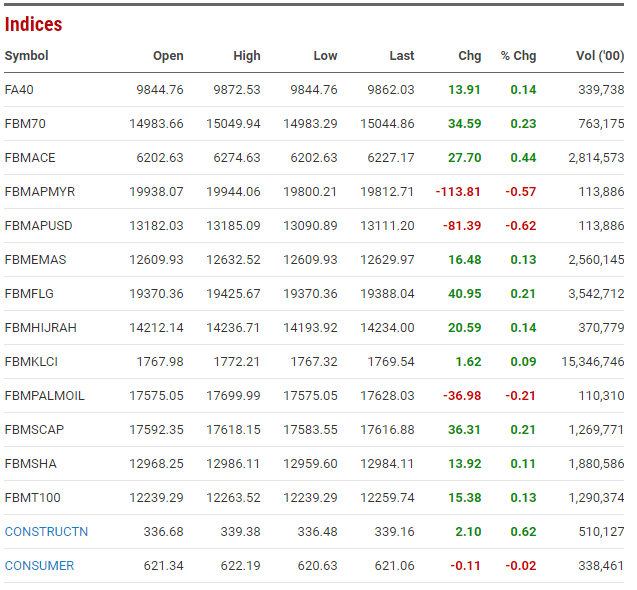Select the % Chg column header

[x=518, y=56]
